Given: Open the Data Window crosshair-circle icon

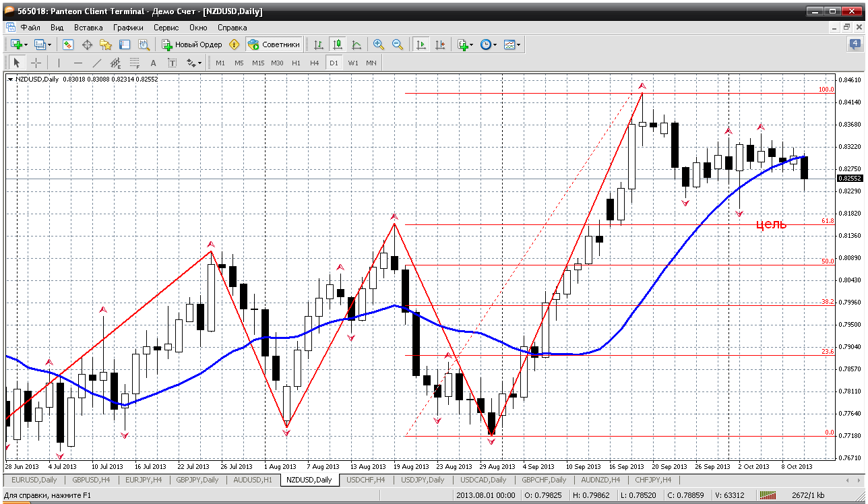Looking at the screenshot, I should pos(87,44).
